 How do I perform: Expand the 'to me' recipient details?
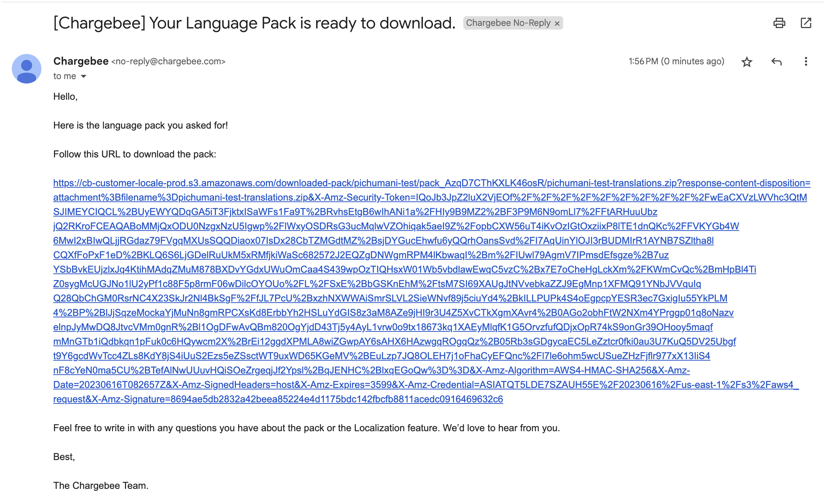tap(84, 76)
